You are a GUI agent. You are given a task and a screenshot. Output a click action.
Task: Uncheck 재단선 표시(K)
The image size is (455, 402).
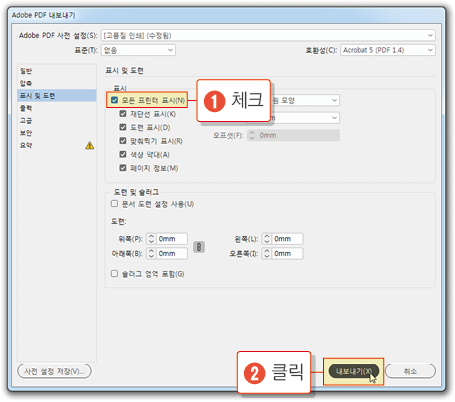coord(123,114)
